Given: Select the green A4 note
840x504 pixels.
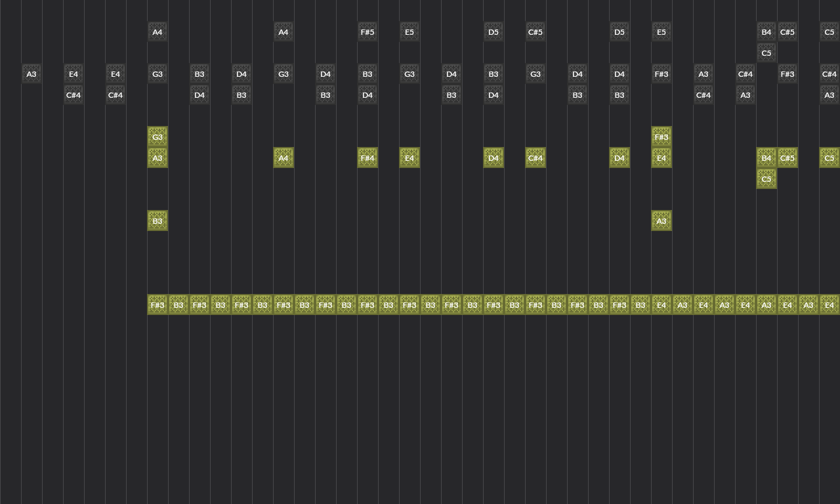Looking at the screenshot, I should tap(283, 157).
